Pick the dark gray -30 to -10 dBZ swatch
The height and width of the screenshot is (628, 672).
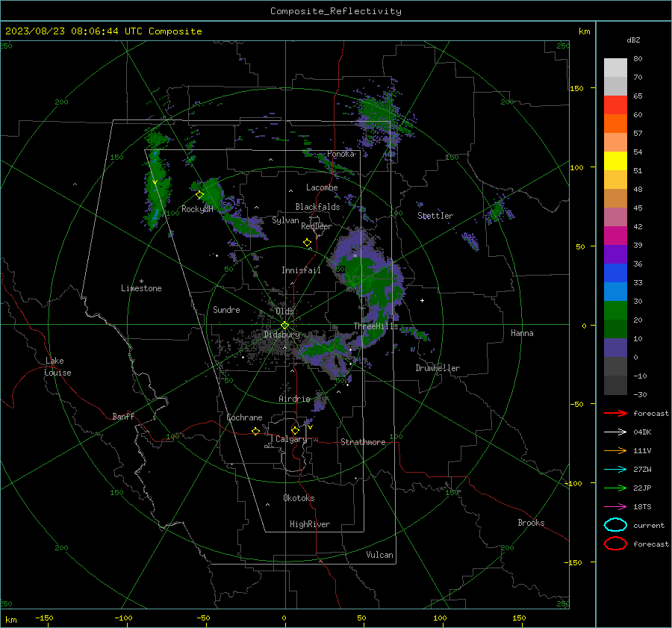[x=615, y=385]
